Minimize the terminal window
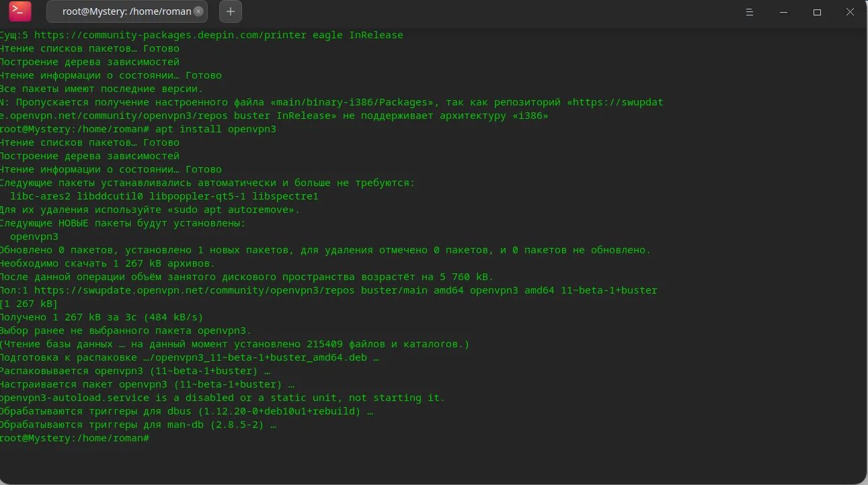Viewport: 868px width, 485px height. click(x=783, y=12)
